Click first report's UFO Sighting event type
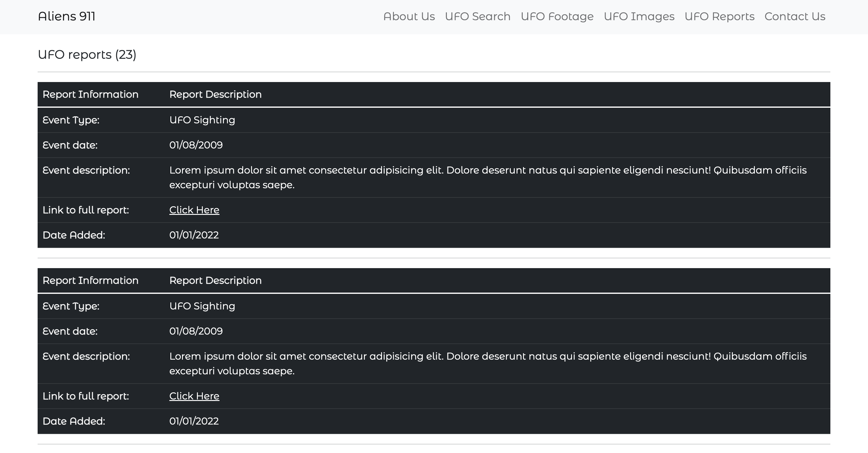868x453 pixels. tap(202, 120)
